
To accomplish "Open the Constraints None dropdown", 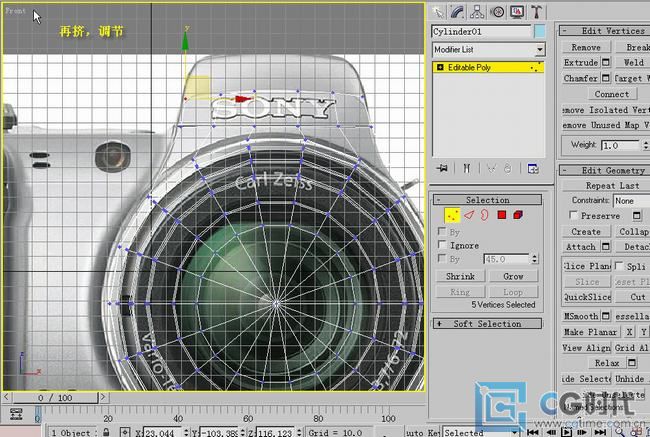I will 631,201.
